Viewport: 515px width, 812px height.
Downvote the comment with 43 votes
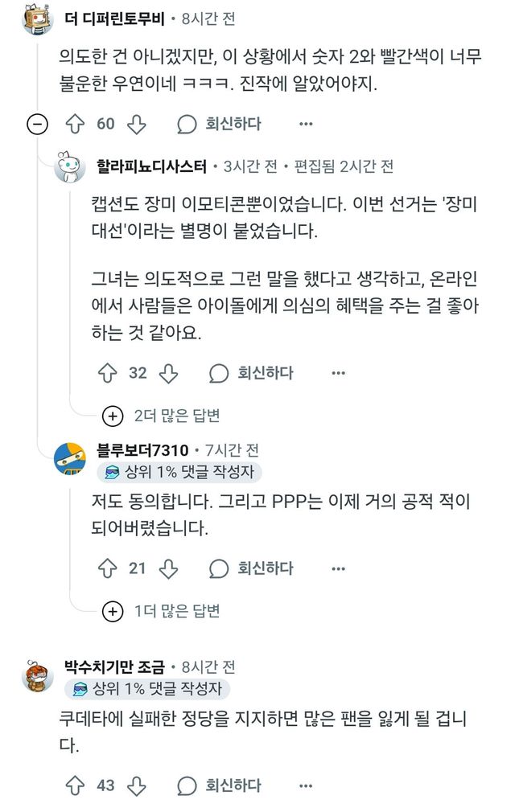pyautogui.click(x=137, y=785)
